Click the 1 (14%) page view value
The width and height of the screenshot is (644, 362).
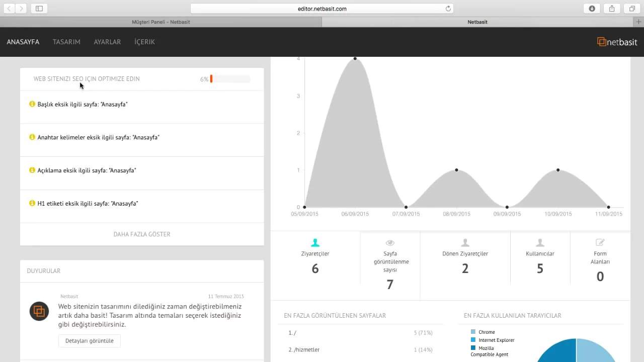coord(423,350)
